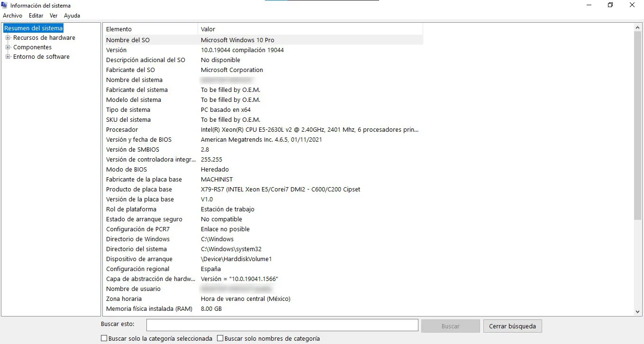Expand the Entorno de software node
This screenshot has width=644, height=344.
pyautogui.click(x=8, y=57)
